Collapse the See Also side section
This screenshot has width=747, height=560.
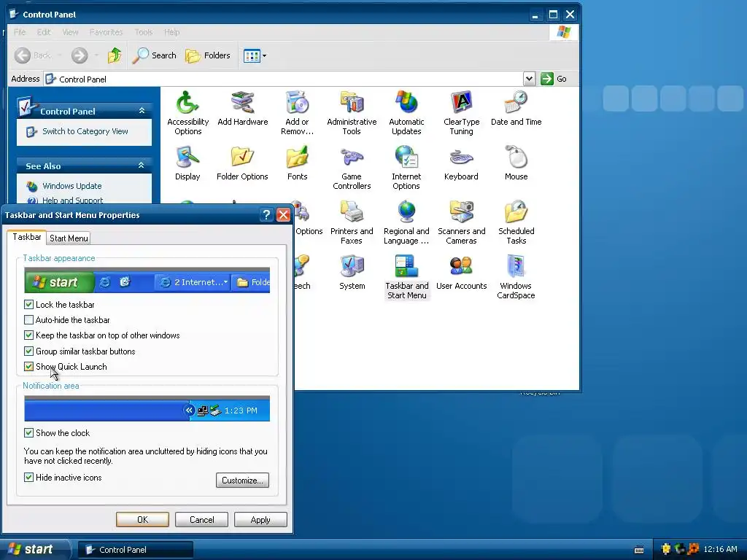[141, 166]
